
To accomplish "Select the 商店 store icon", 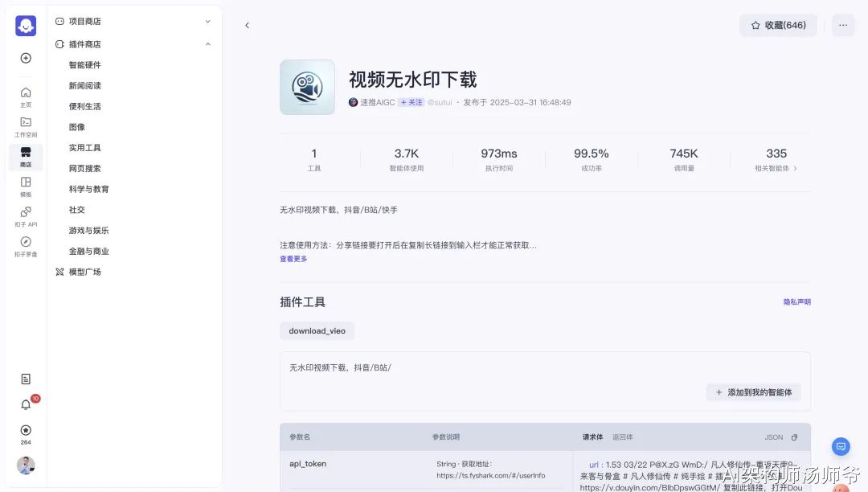I will click(26, 157).
